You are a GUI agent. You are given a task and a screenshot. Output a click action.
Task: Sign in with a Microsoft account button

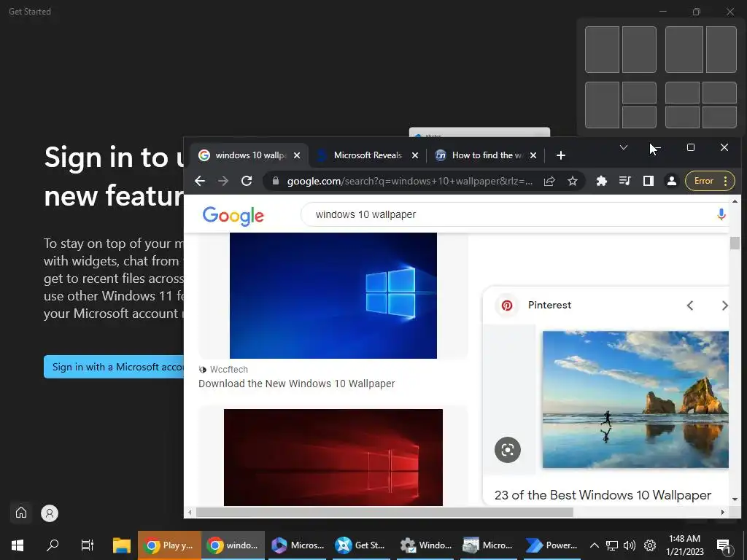[x=115, y=367]
